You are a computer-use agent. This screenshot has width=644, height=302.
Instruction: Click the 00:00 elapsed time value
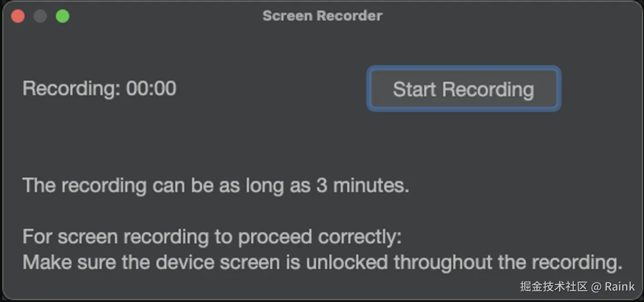point(151,88)
